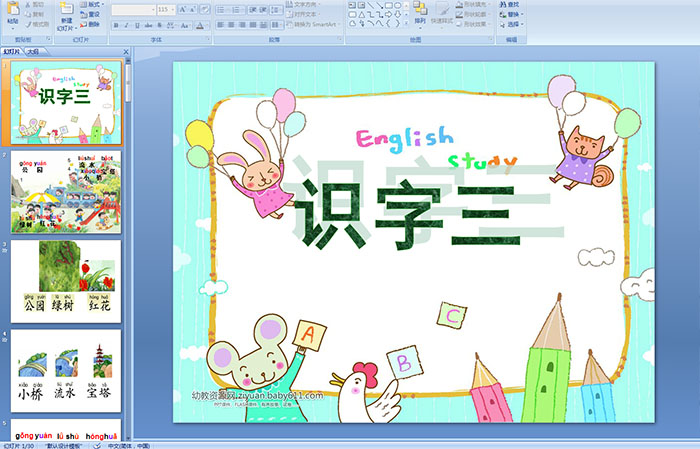Viewport: 700px width, 449px height.
Task: Select the Triangle shape in shapes gallery
Action: click(x=362, y=15)
